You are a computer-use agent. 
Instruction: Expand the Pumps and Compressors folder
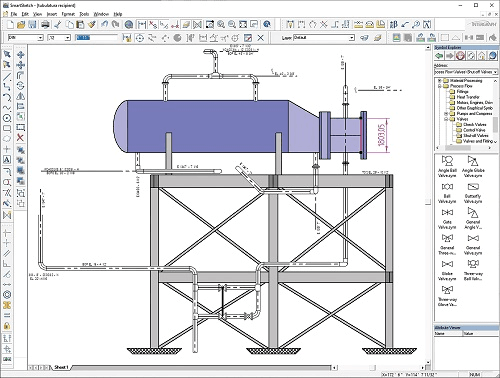[446, 114]
